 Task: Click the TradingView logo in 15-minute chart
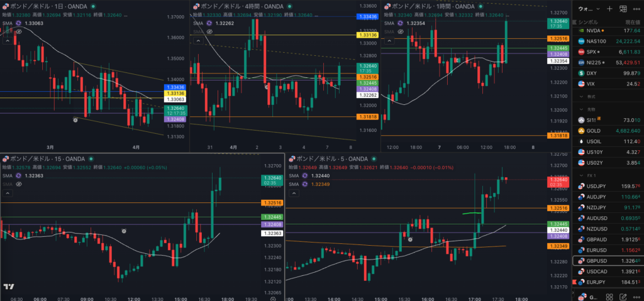pyautogui.click(x=9, y=287)
